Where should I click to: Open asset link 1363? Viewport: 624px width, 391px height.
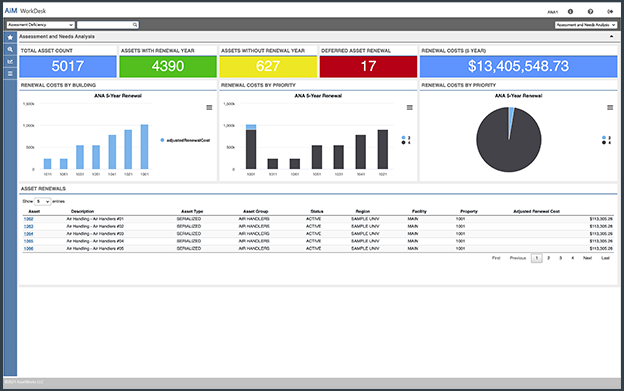(29, 226)
